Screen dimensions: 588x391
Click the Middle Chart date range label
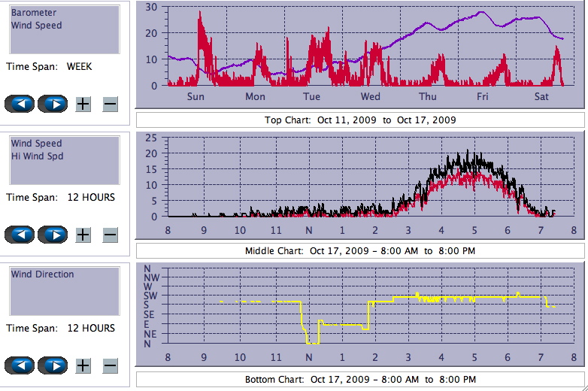pos(360,251)
